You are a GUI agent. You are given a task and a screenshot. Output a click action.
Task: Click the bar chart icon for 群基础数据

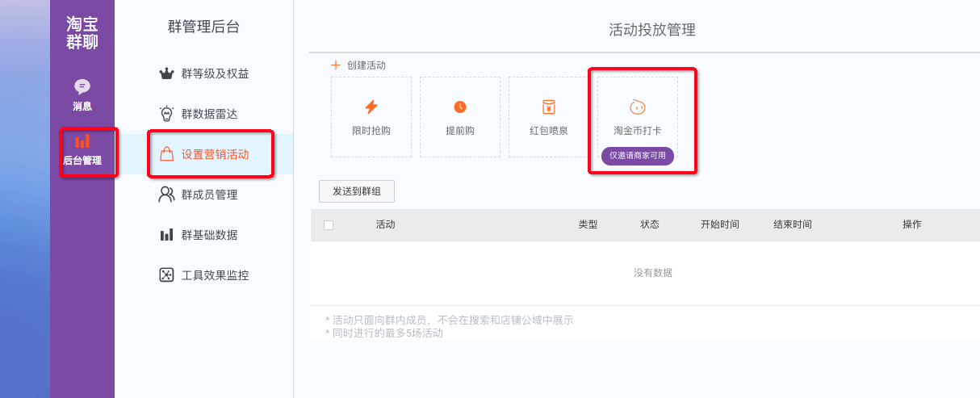point(167,235)
